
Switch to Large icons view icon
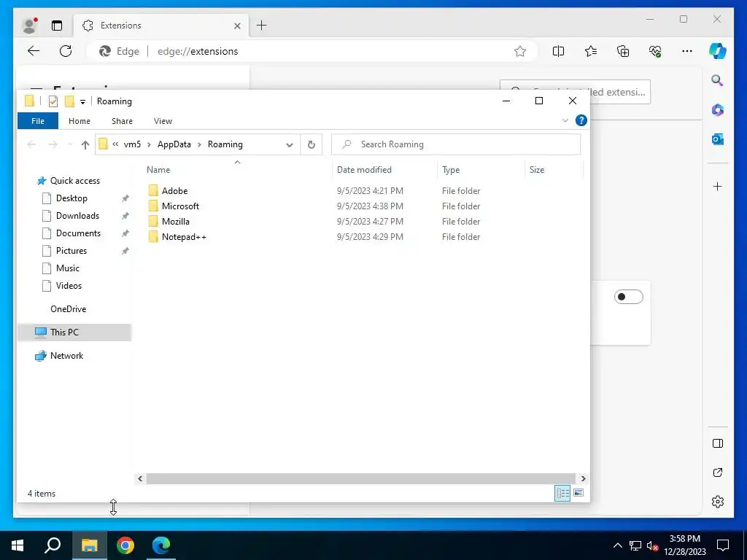(578, 493)
